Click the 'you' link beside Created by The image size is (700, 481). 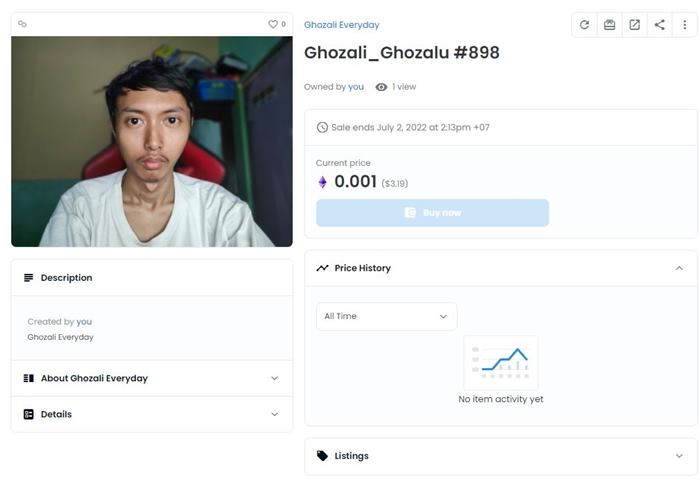[x=84, y=322]
